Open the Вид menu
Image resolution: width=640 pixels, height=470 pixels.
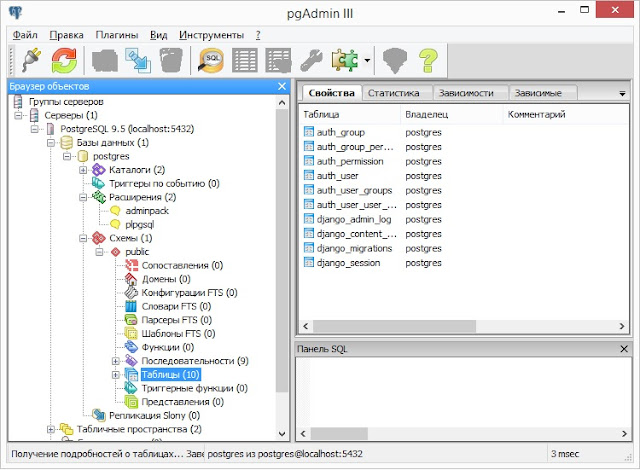pyautogui.click(x=158, y=35)
